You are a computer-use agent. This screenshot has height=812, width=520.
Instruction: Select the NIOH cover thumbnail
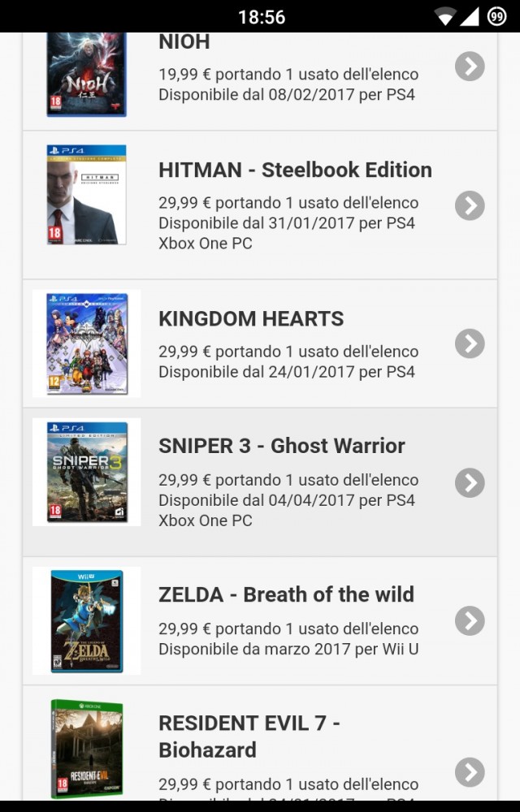coord(86,75)
